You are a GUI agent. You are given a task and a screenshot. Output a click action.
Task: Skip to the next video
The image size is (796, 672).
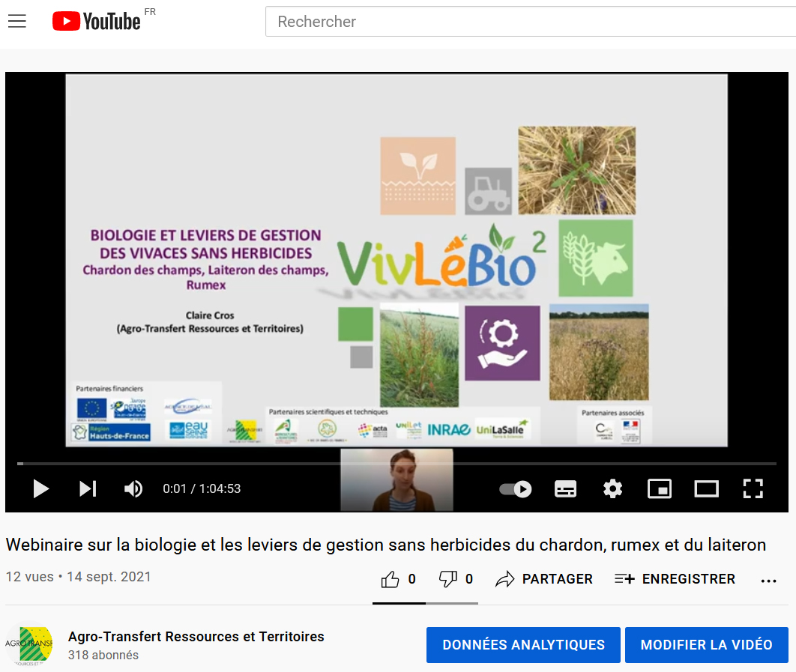pyautogui.click(x=88, y=488)
